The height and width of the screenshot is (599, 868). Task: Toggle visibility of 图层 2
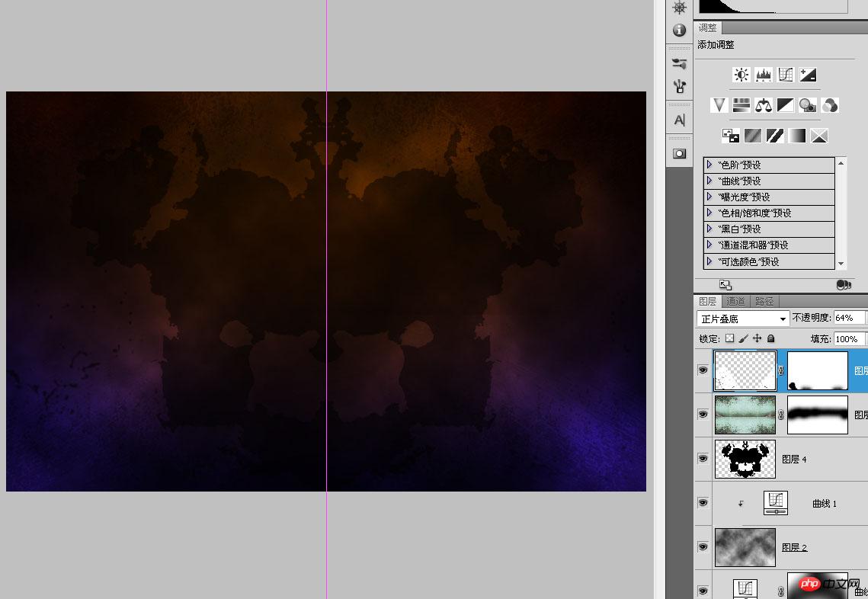pos(703,547)
